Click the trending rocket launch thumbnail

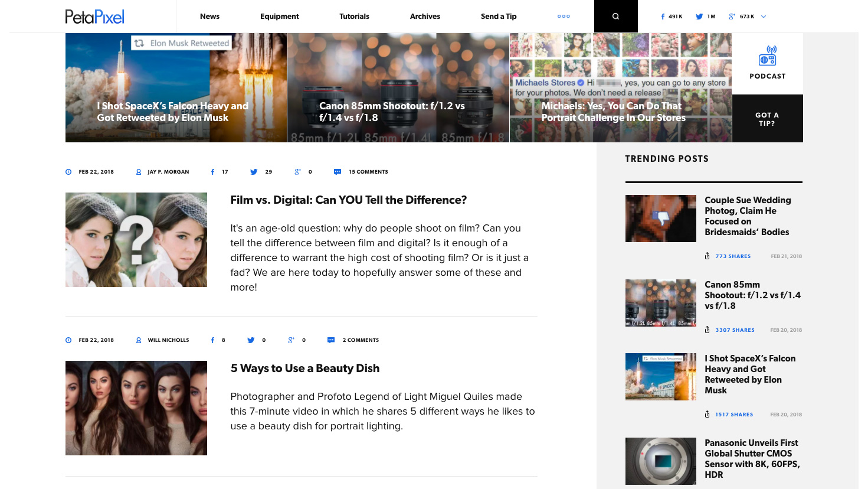(661, 377)
